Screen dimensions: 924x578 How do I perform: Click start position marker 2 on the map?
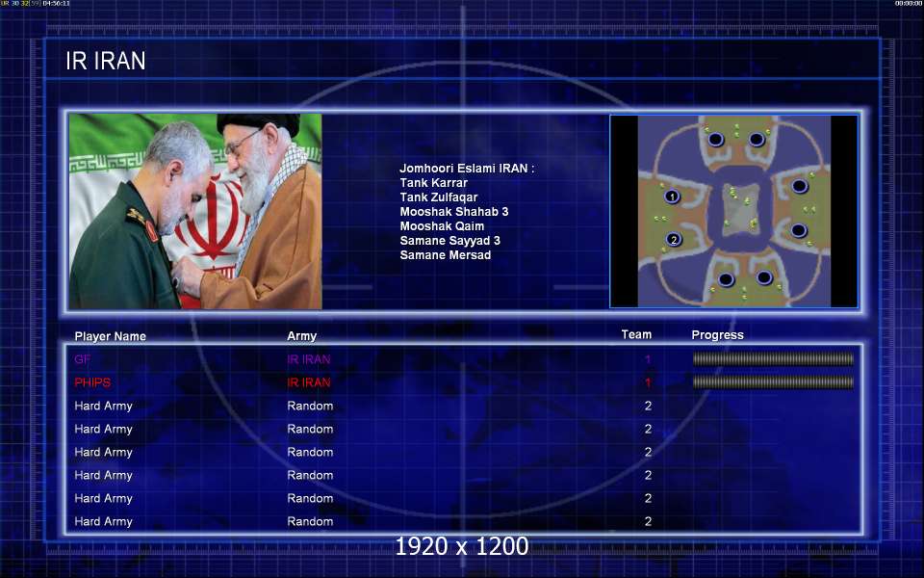pos(674,240)
